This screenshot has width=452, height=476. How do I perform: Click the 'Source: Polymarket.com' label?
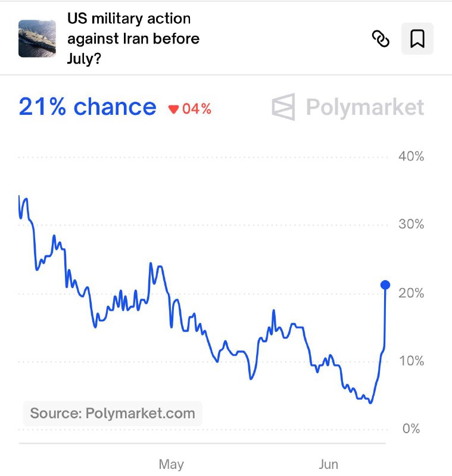113,413
